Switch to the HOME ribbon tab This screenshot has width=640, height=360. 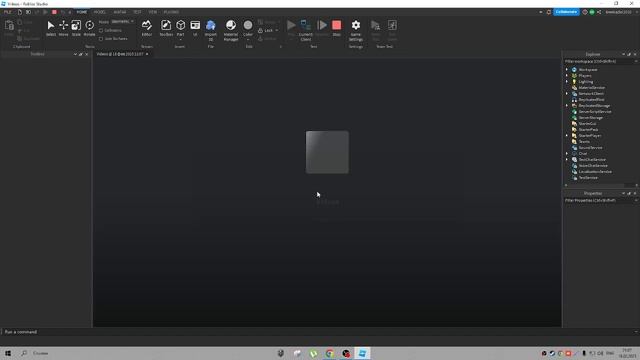click(82, 12)
